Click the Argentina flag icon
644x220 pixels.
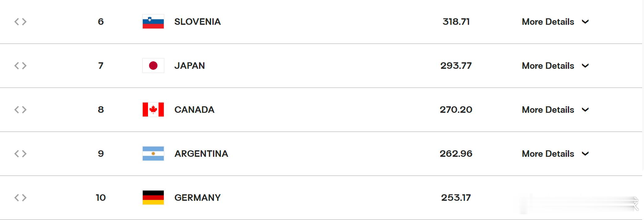(153, 154)
